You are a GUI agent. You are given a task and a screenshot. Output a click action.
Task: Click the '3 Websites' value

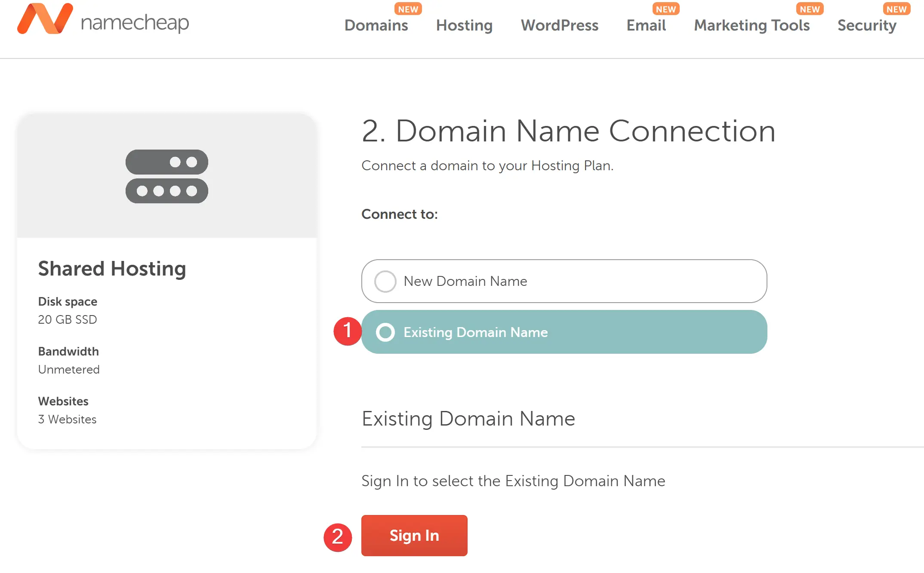pos(67,419)
